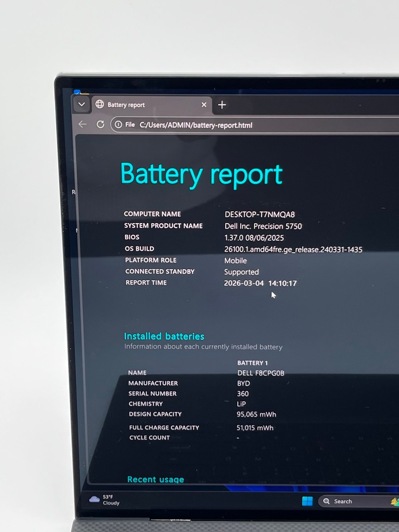
Task: Focus the address bar with battery-report.html path
Action: (x=254, y=125)
